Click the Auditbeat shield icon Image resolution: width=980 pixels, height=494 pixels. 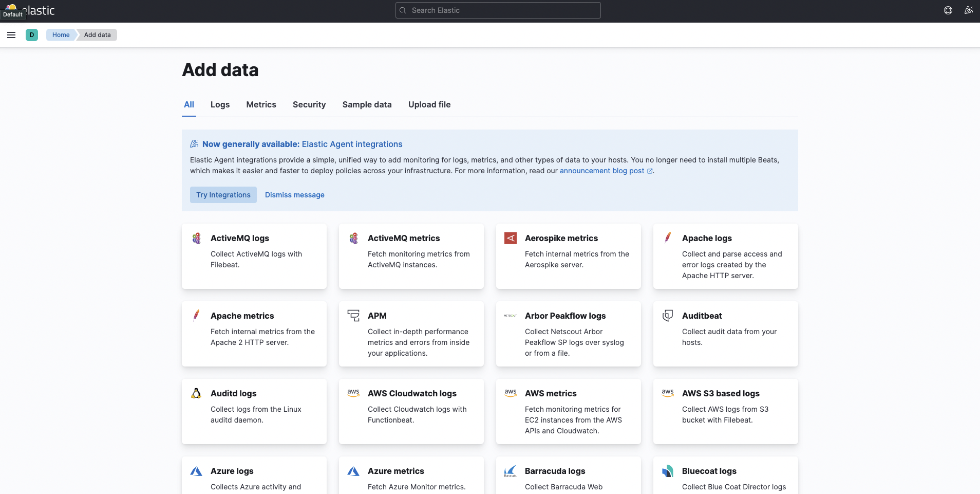[668, 316]
